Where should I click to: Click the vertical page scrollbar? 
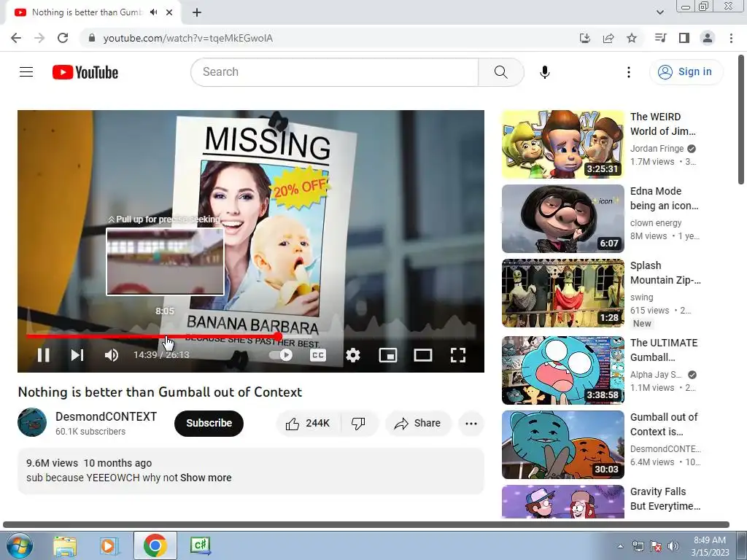click(x=741, y=119)
